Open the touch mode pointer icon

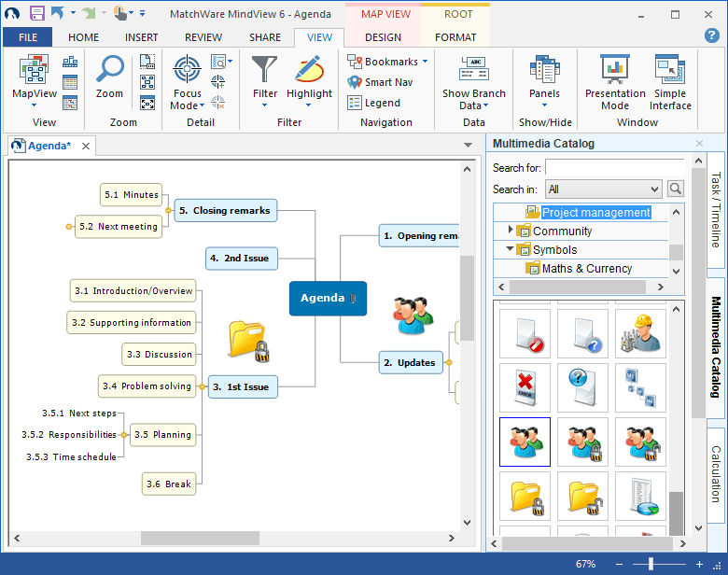click(119, 13)
